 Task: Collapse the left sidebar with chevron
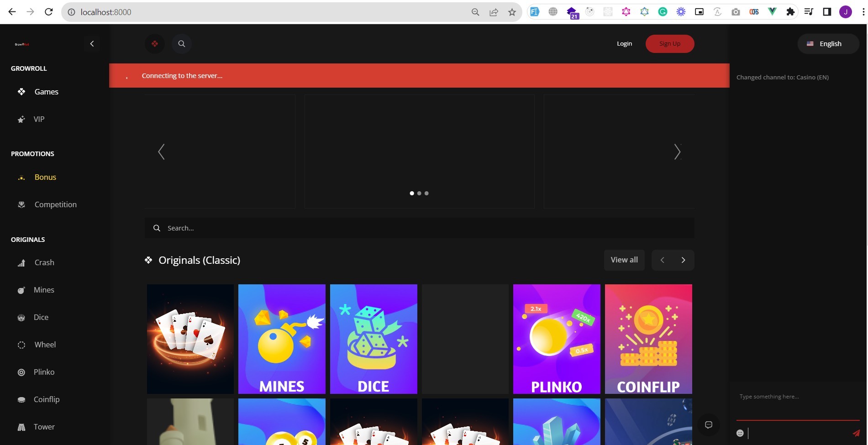click(x=92, y=44)
